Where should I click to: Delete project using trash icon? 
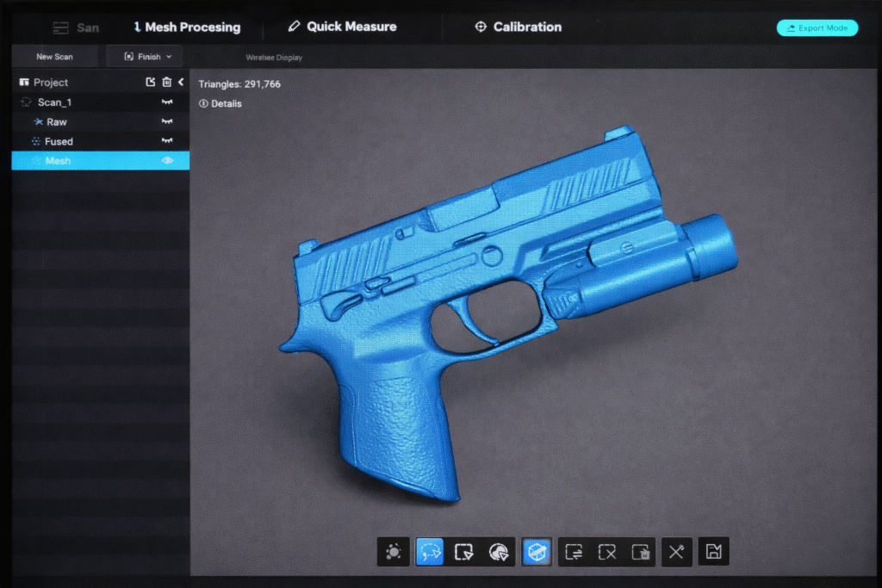167,83
